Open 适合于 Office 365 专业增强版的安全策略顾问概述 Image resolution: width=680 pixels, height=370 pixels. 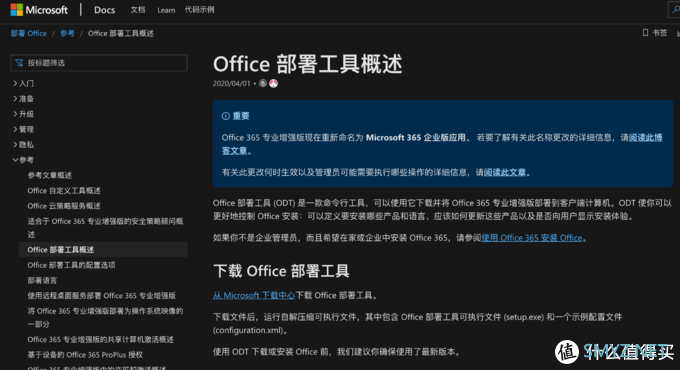pos(105,228)
